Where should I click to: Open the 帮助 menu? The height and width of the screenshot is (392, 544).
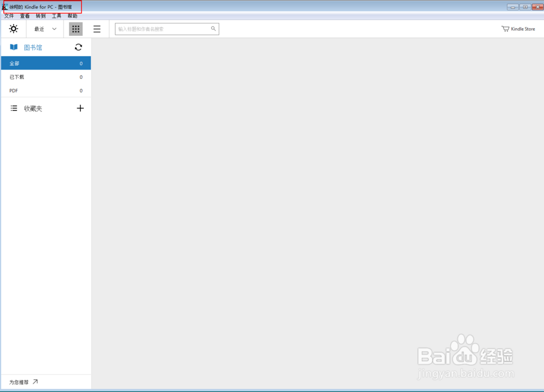[x=72, y=16]
